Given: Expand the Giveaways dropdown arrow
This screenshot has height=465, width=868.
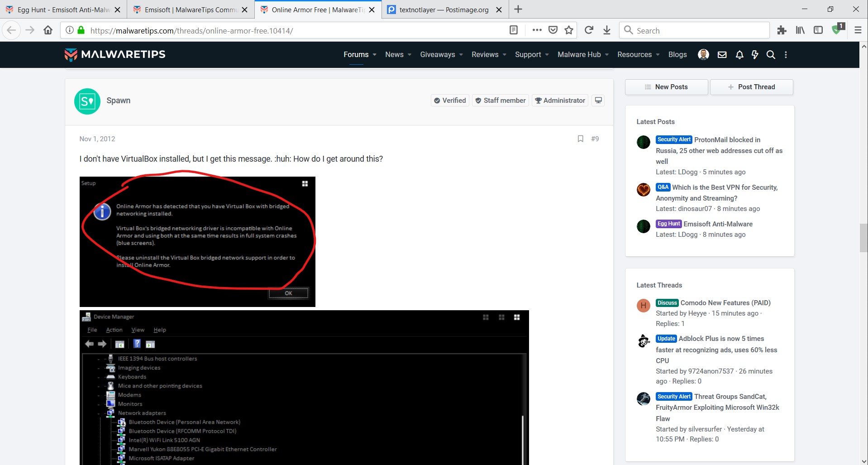Looking at the screenshot, I should tap(461, 55).
